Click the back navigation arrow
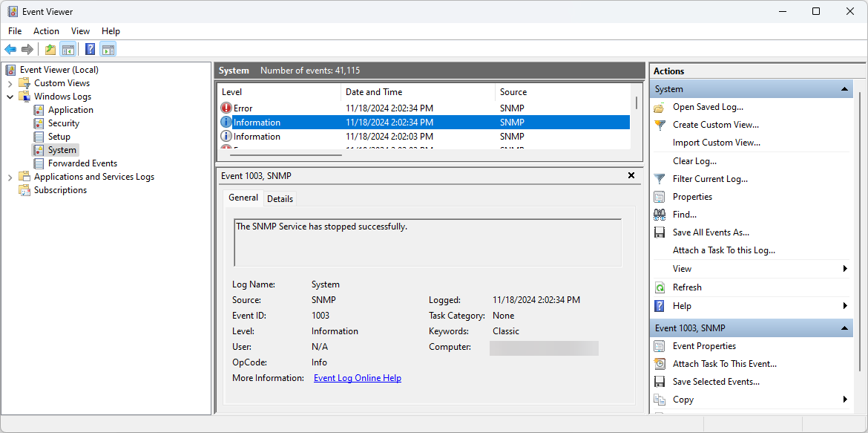This screenshot has height=433, width=868. pyautogui.click(x=10, y=49)
